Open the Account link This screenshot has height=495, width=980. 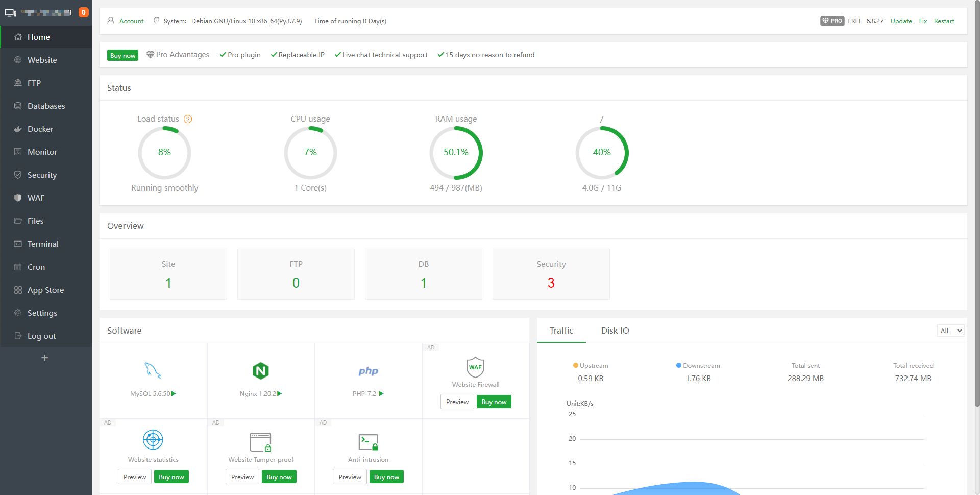[132, 21]
